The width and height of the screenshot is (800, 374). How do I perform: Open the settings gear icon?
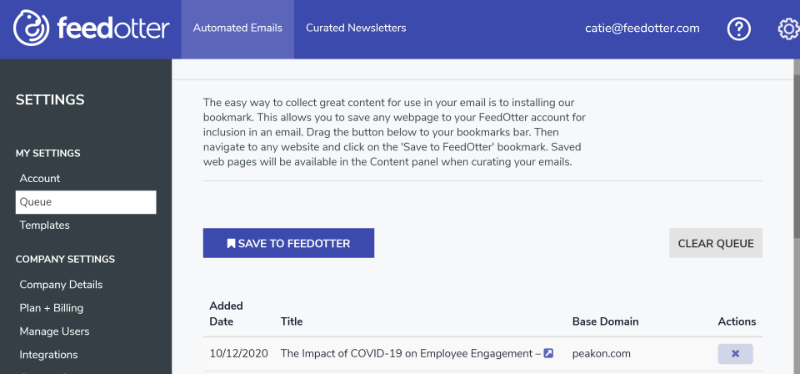click(789, 29)
